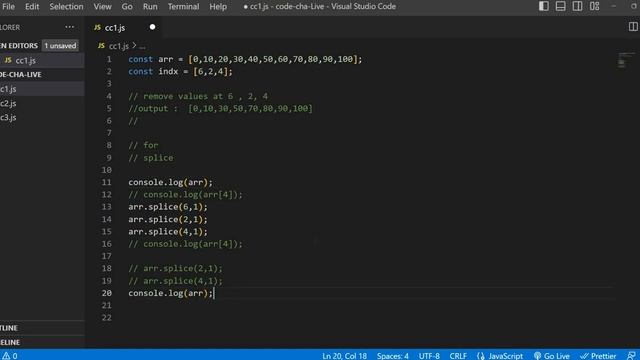This screenshot has width=640, height=360.
Task: Open the Selection menu
Action: pyautogui.click(x=66, y=7)
